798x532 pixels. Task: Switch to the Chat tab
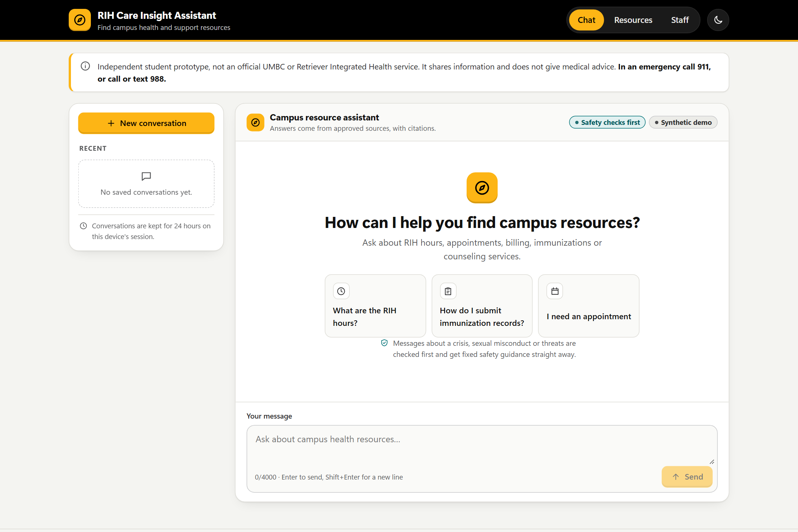coord(586,20)
